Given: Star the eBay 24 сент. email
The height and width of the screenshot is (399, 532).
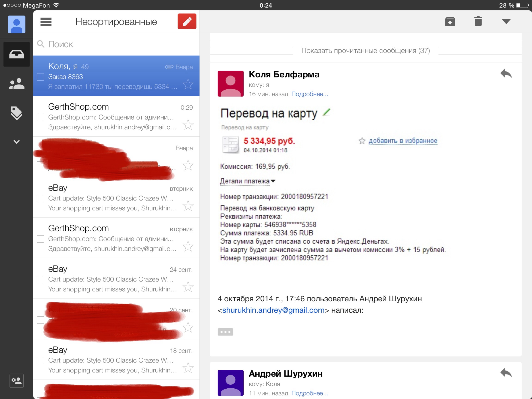Looking at the screenshot, I should click(x=188, y=287).
